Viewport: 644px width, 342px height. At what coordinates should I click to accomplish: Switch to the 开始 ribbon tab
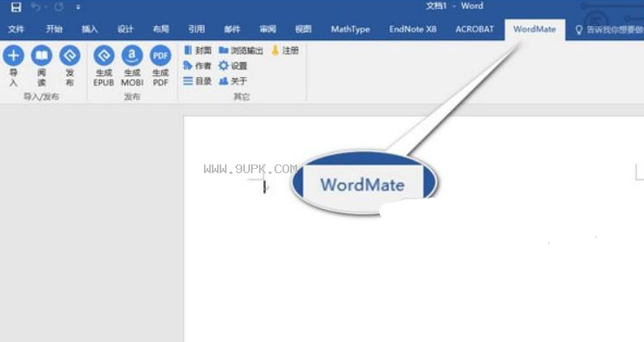54,29
